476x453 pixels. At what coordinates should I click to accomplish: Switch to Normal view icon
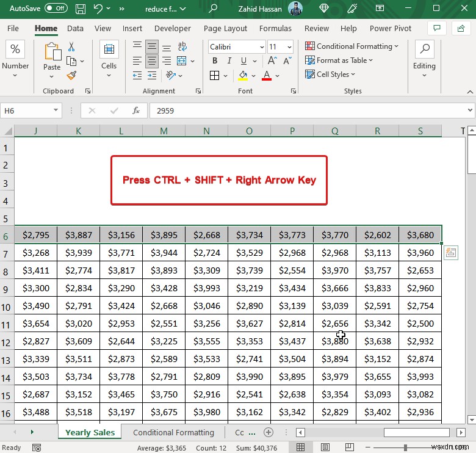300,448
